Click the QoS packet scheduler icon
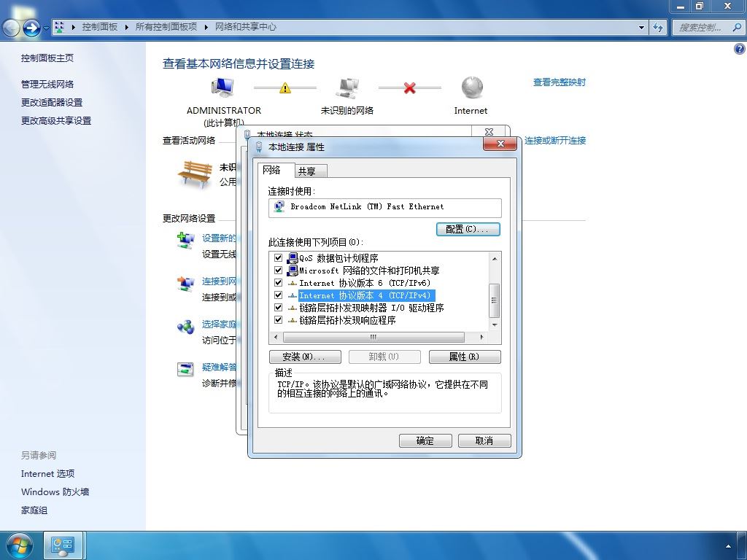The width and height of the screenshot is (747, 560). coord(292,258)
